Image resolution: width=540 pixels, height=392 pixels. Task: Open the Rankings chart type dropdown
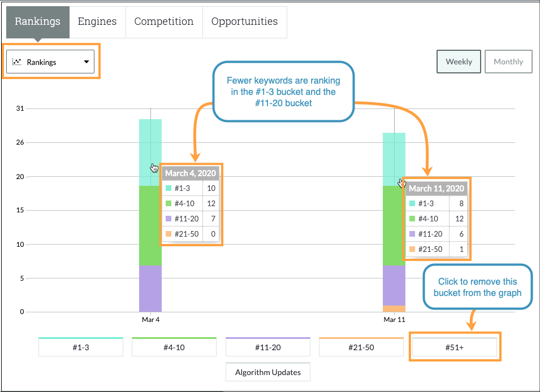(x=51, y=62)
